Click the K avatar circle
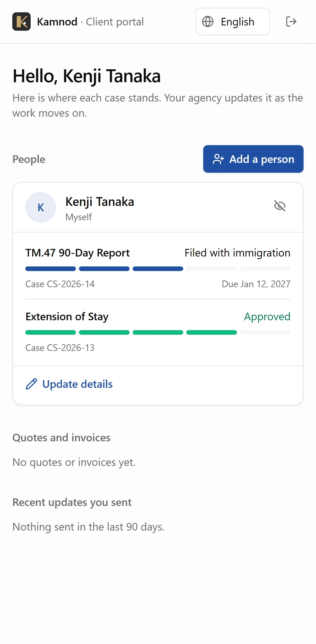Screen dimensions: 316x644 (x=41, y=207)
